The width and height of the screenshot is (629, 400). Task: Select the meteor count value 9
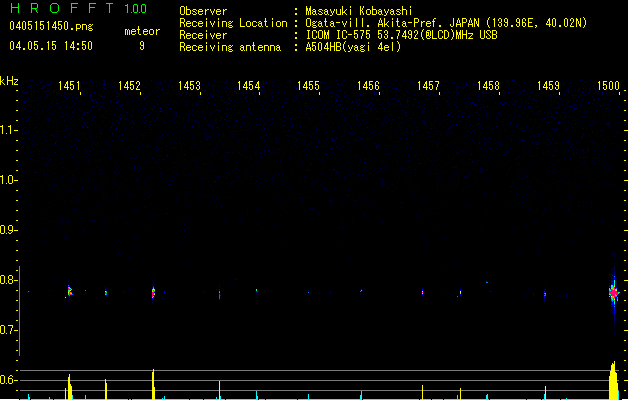142,46
